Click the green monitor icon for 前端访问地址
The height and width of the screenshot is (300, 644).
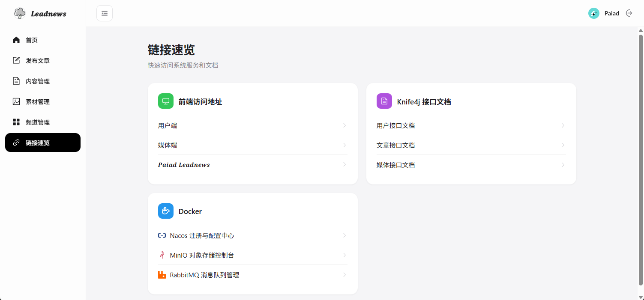tap(166, 101)
